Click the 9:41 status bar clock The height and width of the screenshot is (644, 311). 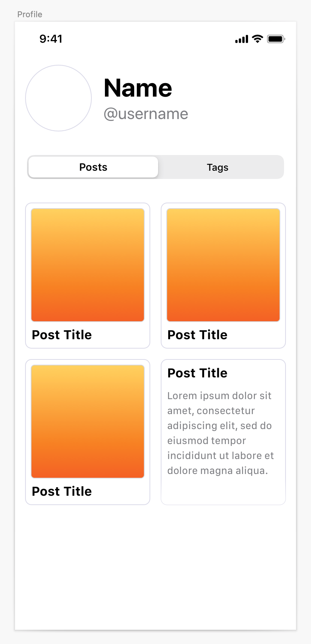coord(51,39)
